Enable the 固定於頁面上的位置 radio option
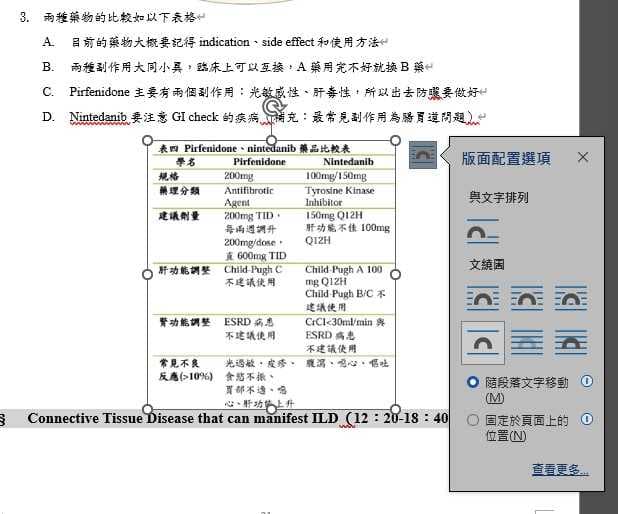 (x=473, y=420)
